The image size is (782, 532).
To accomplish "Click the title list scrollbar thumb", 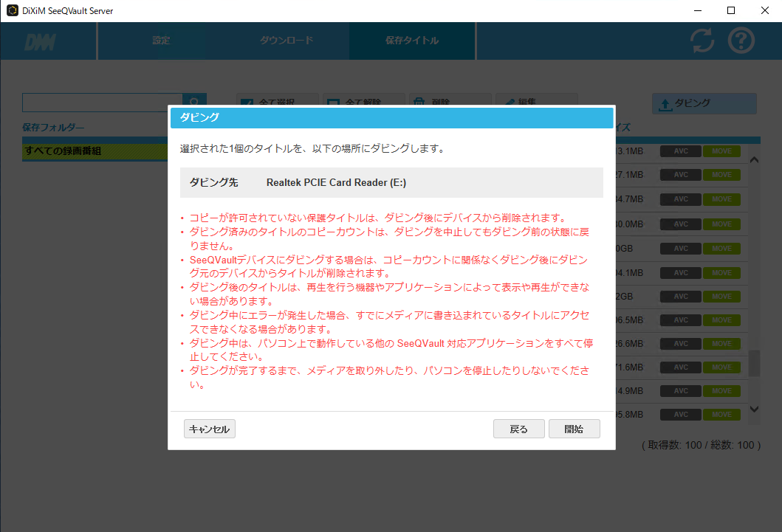I will [x=754, y=363].
